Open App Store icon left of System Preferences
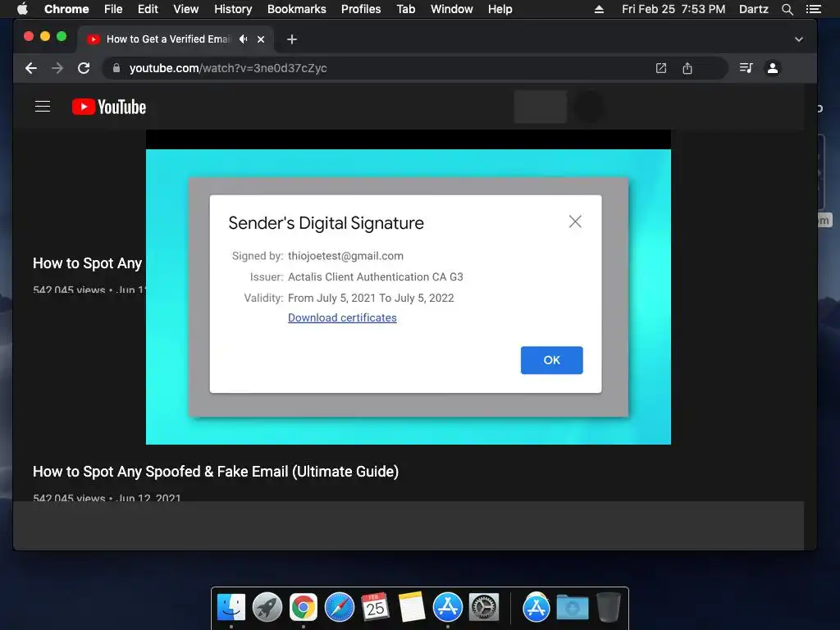Image resolution: width=840 pixels, height=630 pixels. [447, 608]
